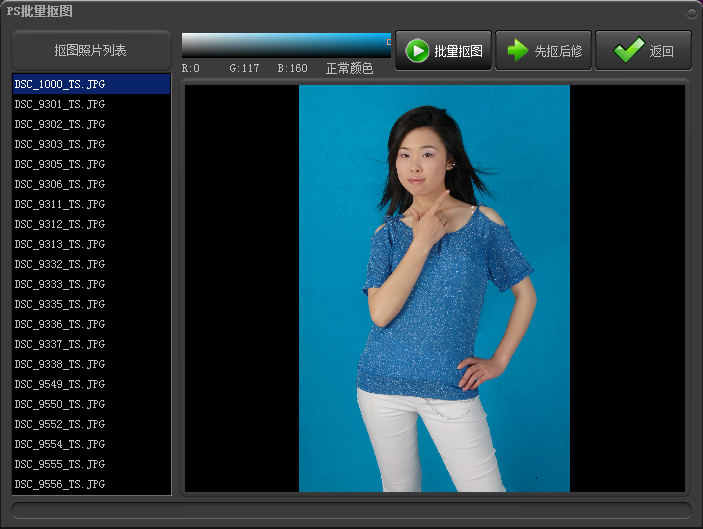Viewport: 703px width, 529px height.
Task: Select photo DSC_9549_TS.JPG
Action: (x=60, y=384)
